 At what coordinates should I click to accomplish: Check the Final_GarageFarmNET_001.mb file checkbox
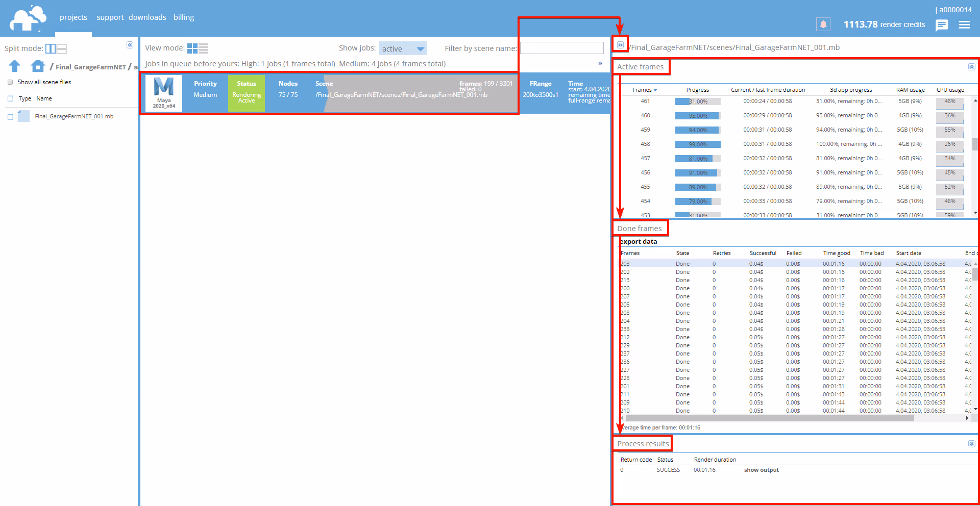point(10,117)
